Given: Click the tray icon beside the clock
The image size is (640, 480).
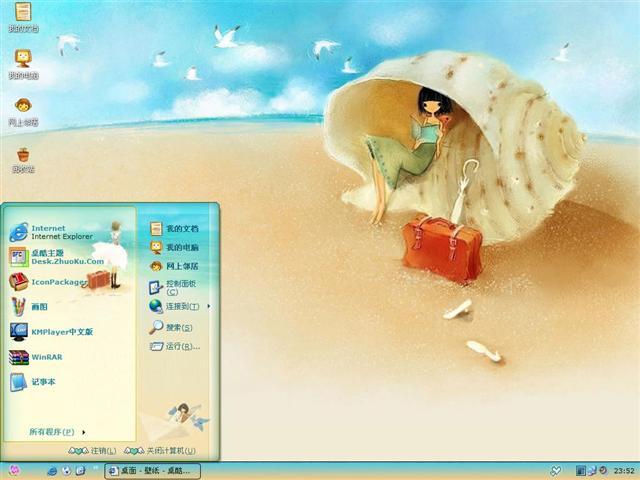Looking at the screenshot, I should click(x=602, y=471).
